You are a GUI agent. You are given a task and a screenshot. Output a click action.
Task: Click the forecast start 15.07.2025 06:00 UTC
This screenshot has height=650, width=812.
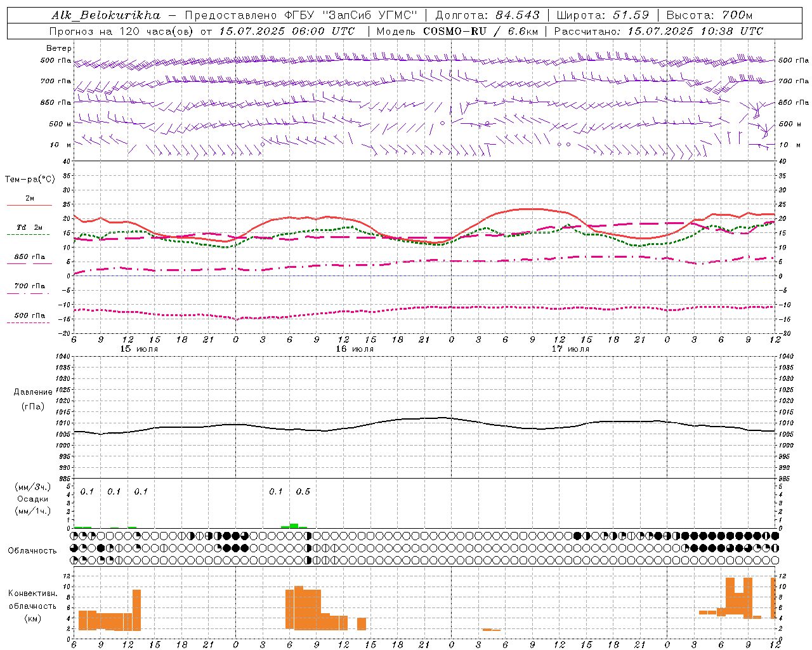point(287,31)
